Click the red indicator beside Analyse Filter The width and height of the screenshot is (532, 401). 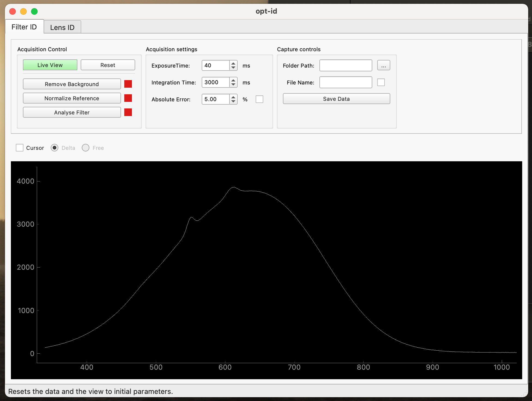coord(128,112)
